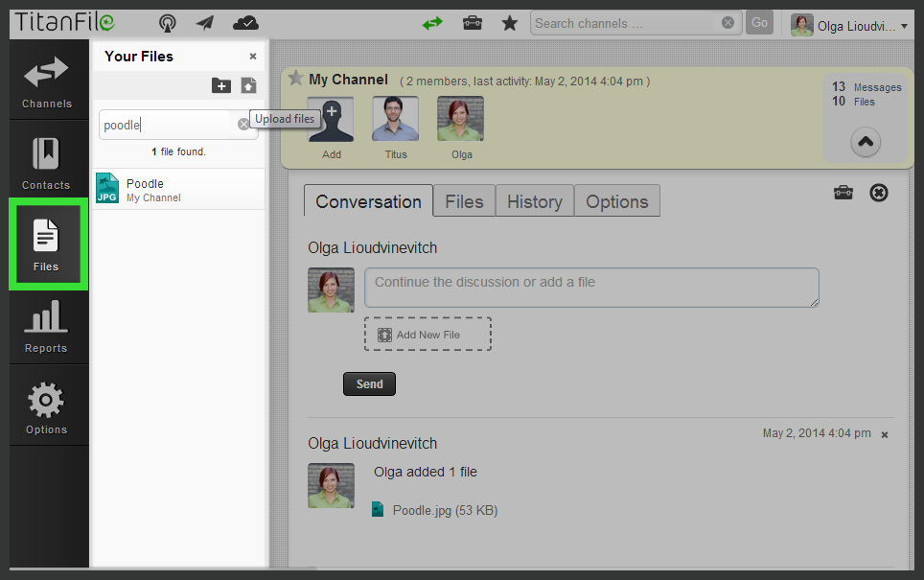Click Olga's avatar on posted message

point(331,486)
